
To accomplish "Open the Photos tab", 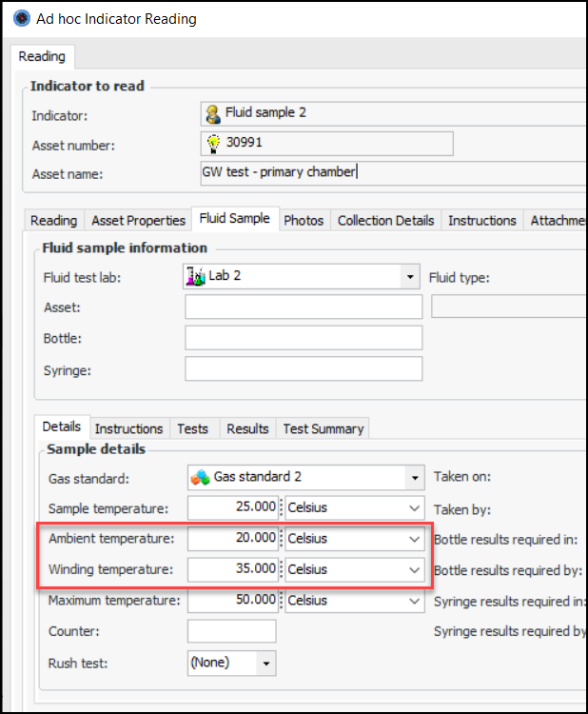I will click(x=304, y=220).
